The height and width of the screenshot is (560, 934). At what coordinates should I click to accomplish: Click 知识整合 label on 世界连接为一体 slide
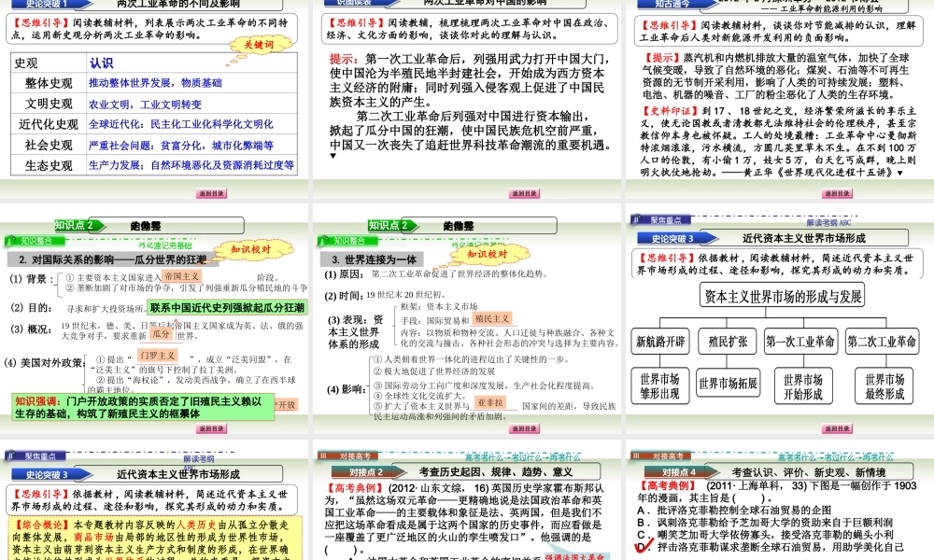[x=349, y=241]
